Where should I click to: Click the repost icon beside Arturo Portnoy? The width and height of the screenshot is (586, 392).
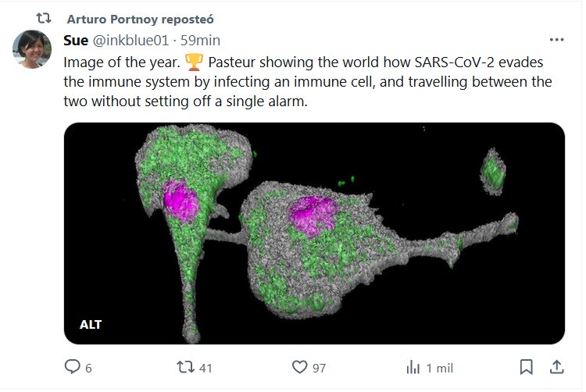44,17
